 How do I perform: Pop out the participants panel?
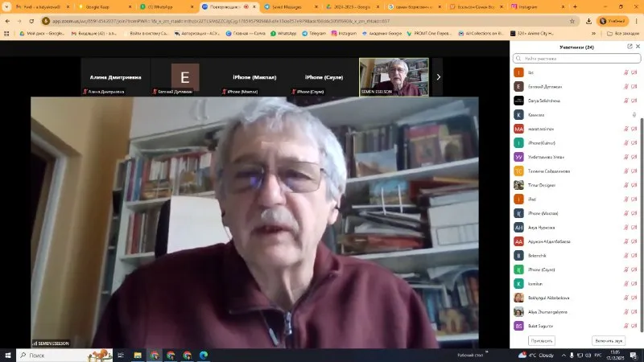(629, 47)
